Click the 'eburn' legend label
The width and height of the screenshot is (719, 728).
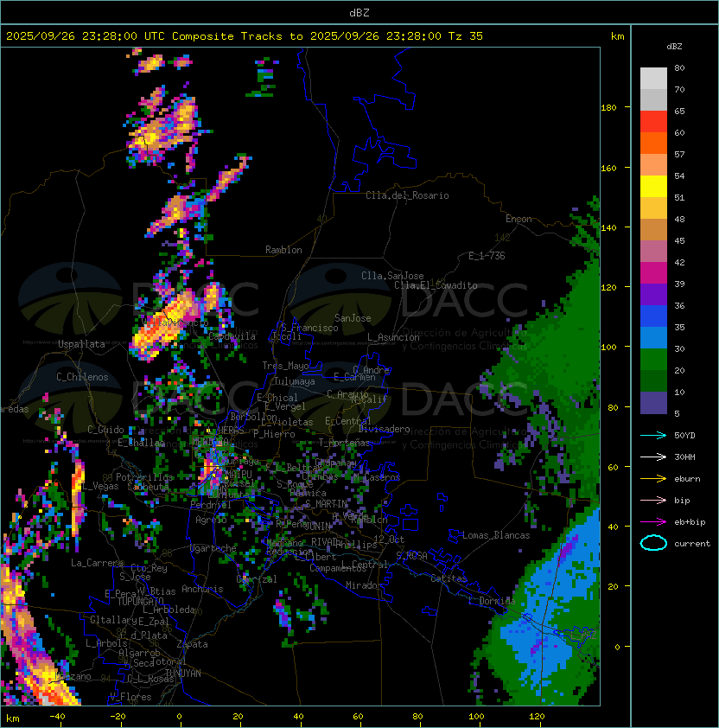[687, 479]
